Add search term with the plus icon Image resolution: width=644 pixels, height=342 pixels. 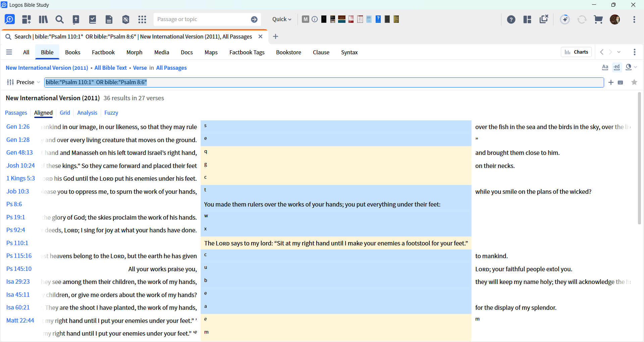click(x=611, y=82)
